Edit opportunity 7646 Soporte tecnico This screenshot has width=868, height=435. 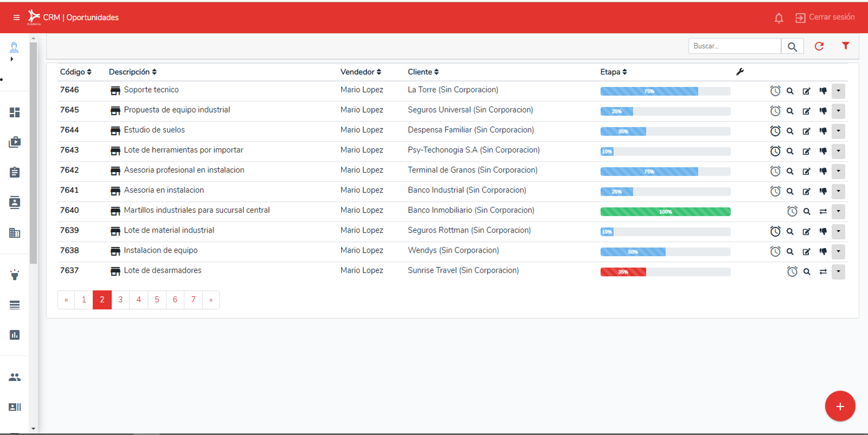click(806, 91)
